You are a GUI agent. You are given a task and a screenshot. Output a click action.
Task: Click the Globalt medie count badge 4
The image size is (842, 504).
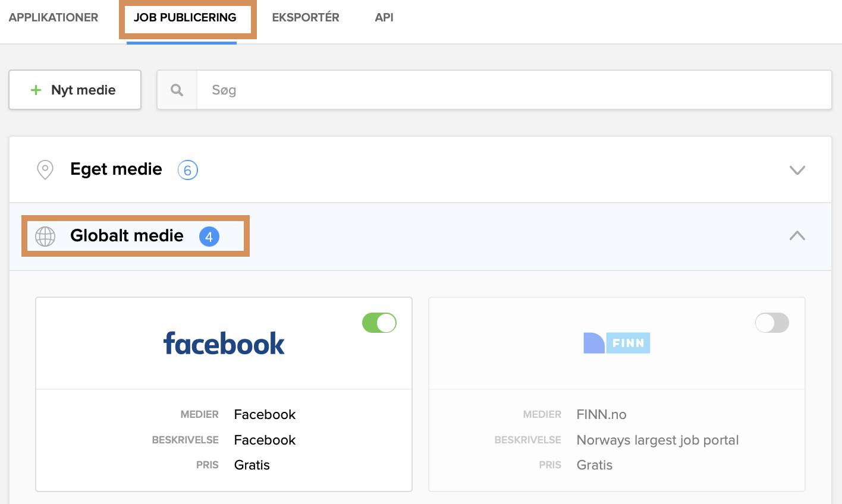click(x=209, y=237)
